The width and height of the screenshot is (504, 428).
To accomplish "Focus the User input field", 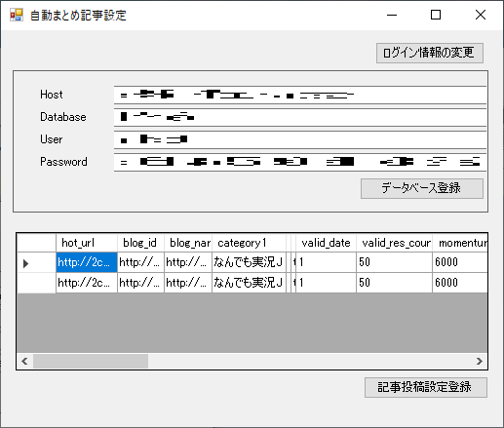I will (300, 139).
